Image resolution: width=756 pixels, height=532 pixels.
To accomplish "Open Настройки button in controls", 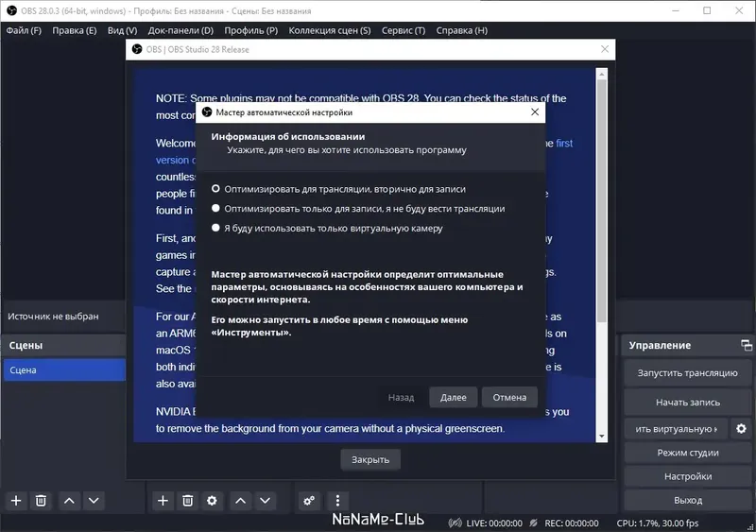I will pyautogui.click(x=688, y=476).
